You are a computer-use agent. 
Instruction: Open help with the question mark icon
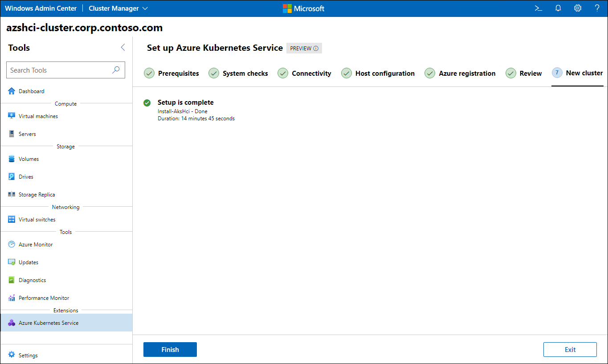pyautogui.click(x=597, y=8)
